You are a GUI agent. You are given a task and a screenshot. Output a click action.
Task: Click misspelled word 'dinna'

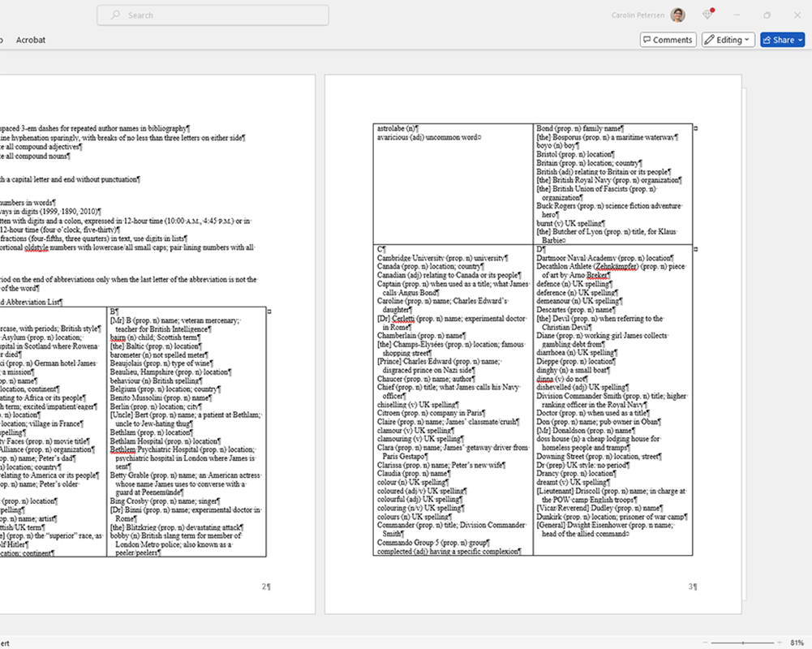coord(545,379)
